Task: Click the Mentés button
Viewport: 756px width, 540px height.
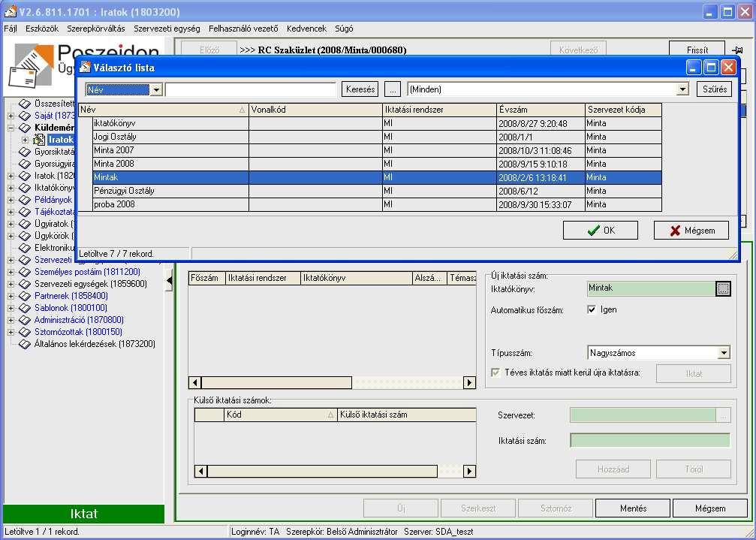Action: click(633, 508)
